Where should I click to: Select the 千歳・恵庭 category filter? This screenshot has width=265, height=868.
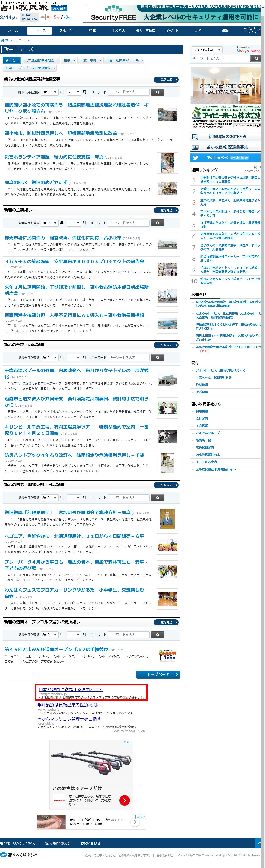88,60
